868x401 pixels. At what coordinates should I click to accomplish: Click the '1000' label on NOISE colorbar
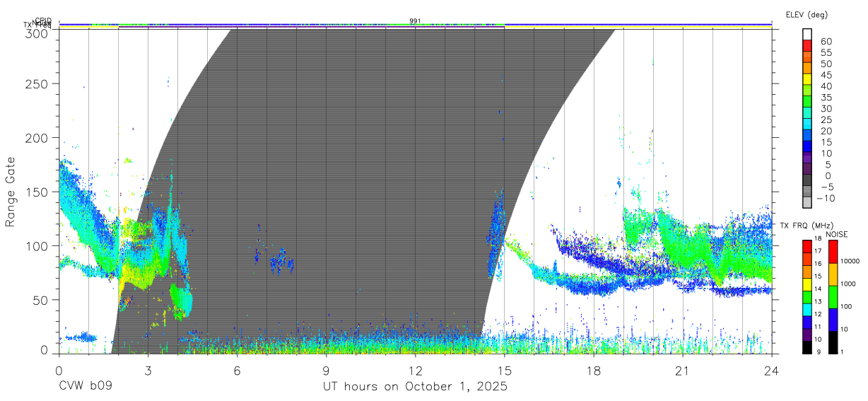tap(850, 284)
